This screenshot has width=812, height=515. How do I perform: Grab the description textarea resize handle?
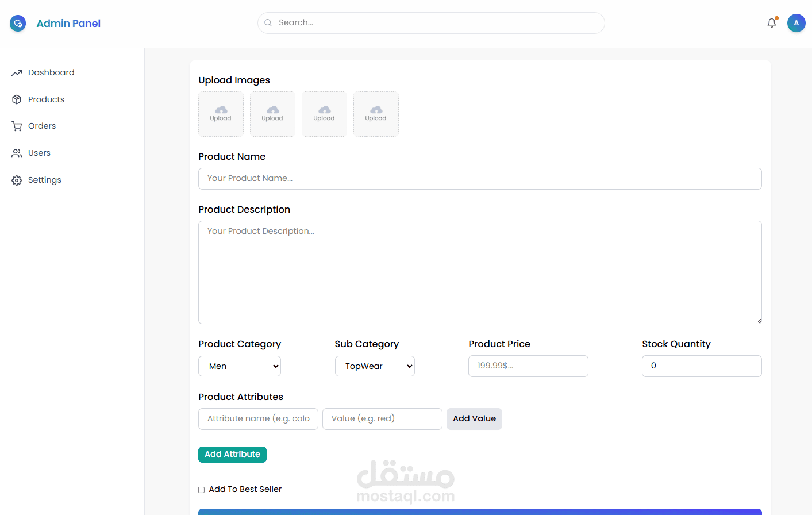[759, 321]
